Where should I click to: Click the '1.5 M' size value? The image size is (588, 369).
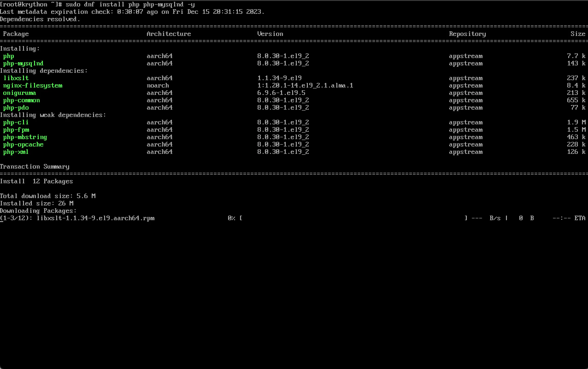pos(576,130)
